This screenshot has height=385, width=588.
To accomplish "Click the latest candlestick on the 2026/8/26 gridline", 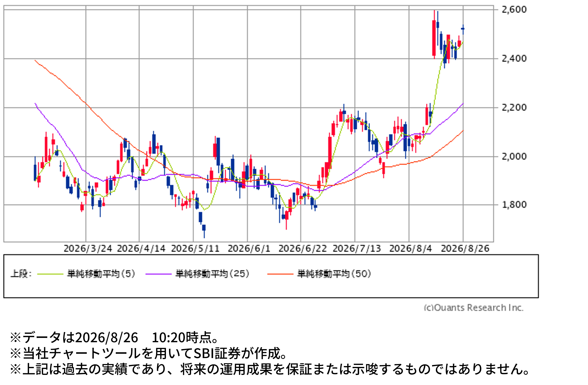I will point(463,30).
